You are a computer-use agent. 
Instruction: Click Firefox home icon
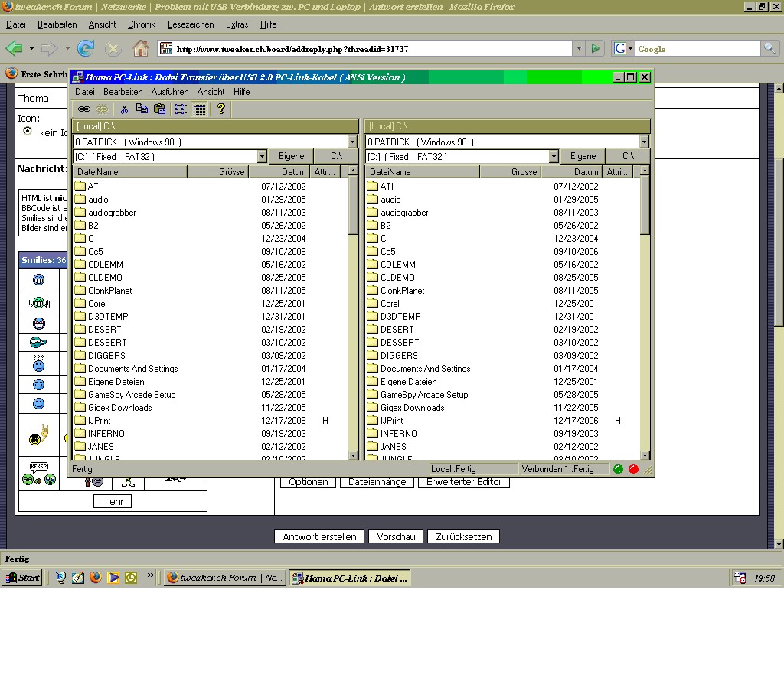coord(141,48)
